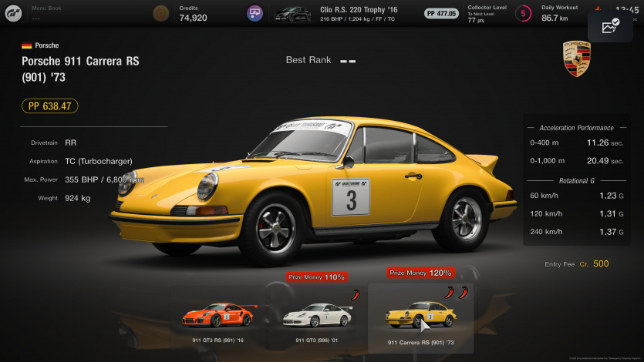Click the PP 477.05 badge in top bar
This screenshot has width=644, height=362.
coord(441,13)
